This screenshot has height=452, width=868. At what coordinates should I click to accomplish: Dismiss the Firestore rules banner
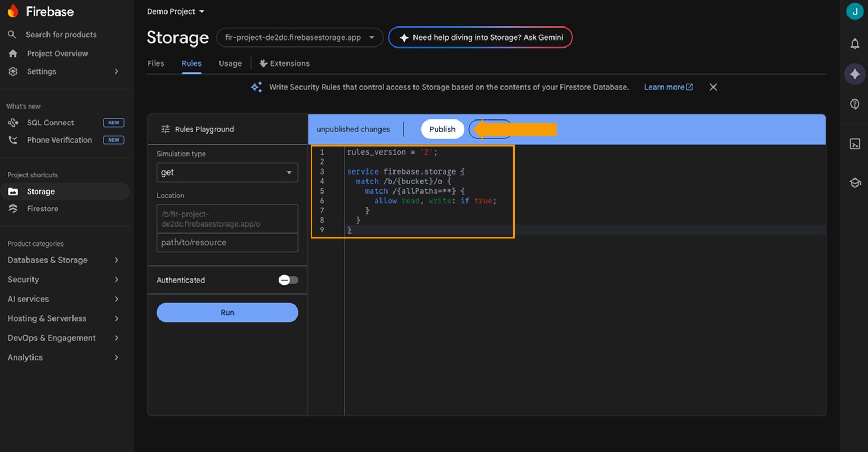713,87
